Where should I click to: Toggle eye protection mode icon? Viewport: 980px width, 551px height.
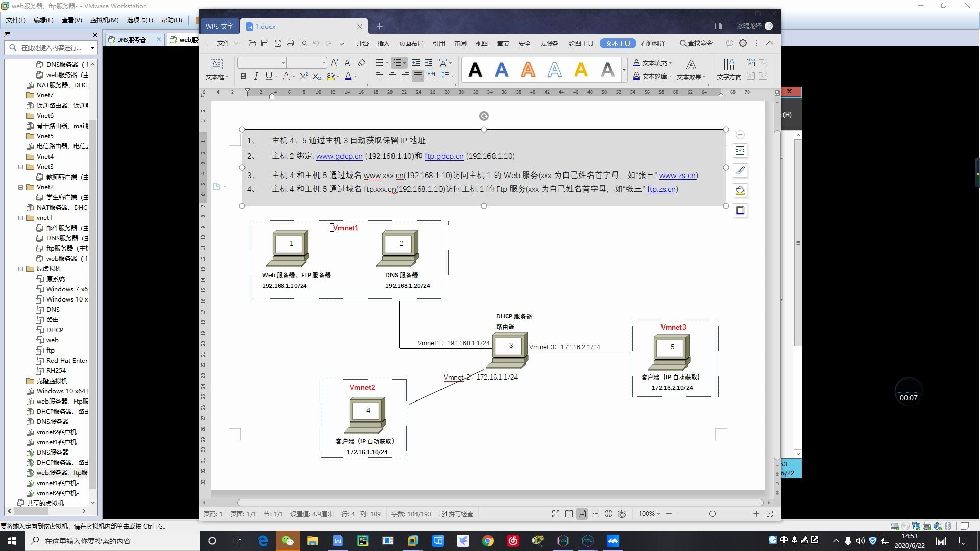coord(622,514)
